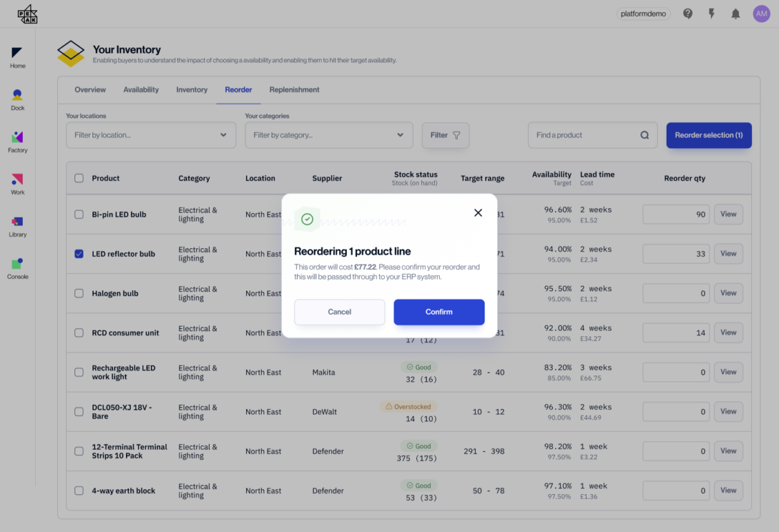Image resolution: width=779 pixels, height=532 pixels.
Task: Tick the Bi-pin LED bulb checkbox
Action: coord(79,214)
